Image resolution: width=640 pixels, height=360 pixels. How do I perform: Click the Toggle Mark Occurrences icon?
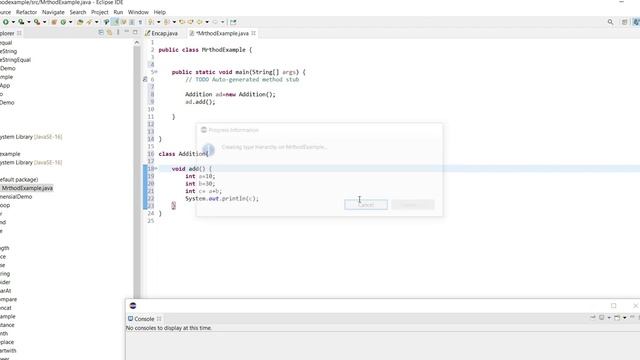pos(106,22)
